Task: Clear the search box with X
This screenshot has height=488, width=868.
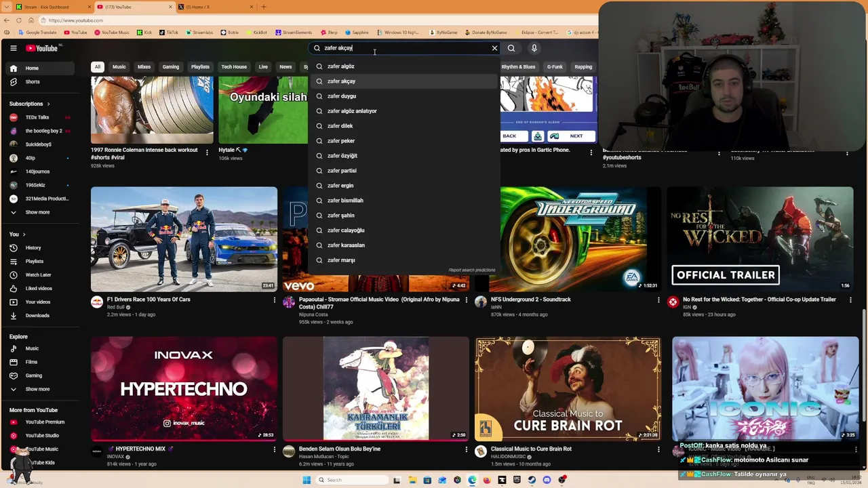Action: (494, 48)
